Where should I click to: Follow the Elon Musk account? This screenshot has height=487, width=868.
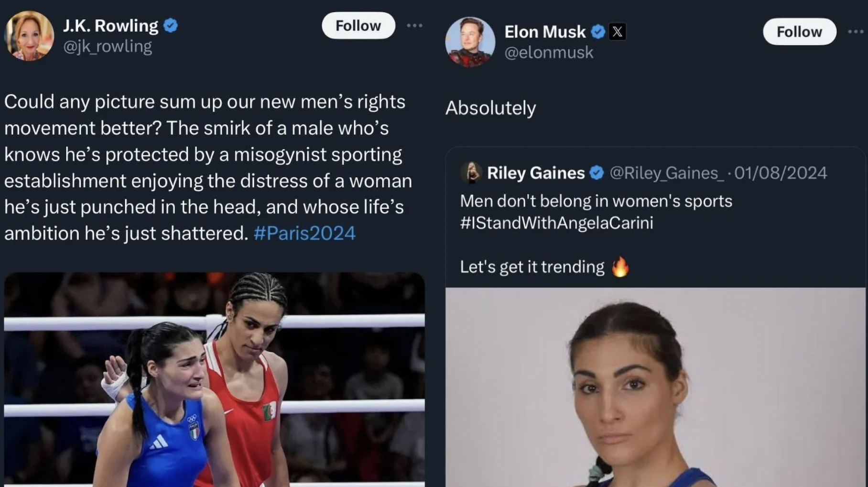pos(799,32)
